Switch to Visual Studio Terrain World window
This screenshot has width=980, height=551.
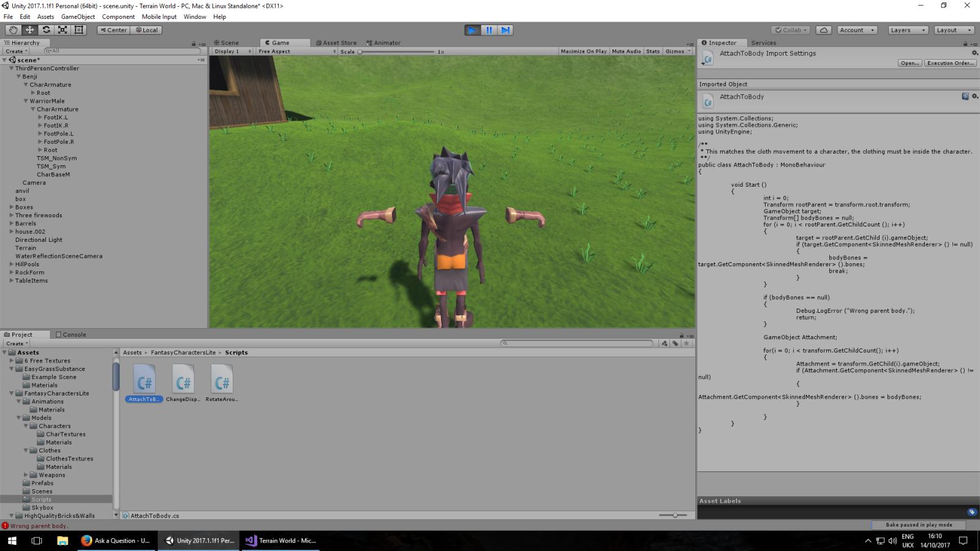281,541
